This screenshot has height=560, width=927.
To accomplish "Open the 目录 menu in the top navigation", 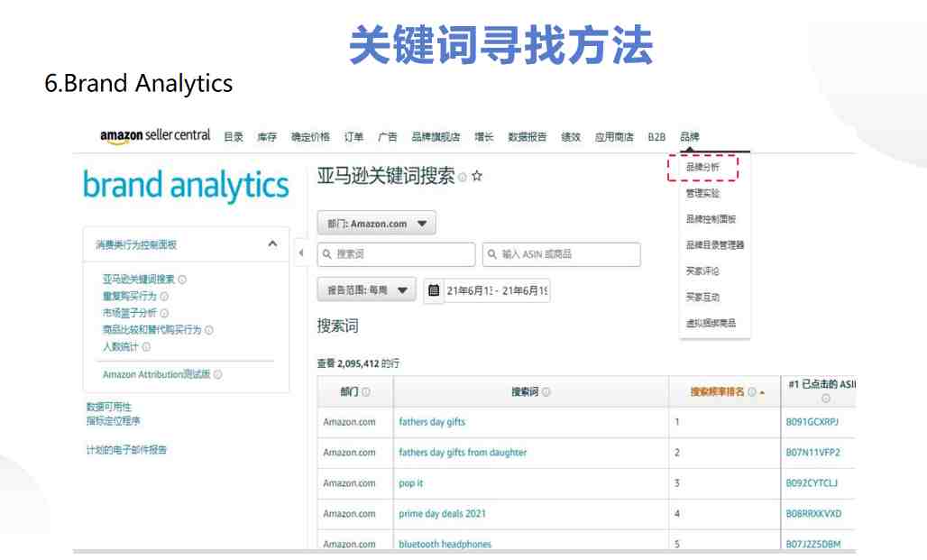I will (234, 136).
